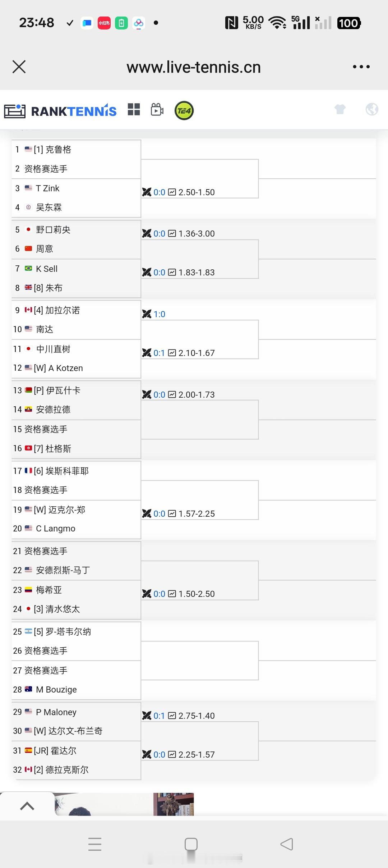Viewport: 388px width, 868px height.
Task: Open the 0:0 head-to-head link for 1.36-3.00
Action: 159,233
